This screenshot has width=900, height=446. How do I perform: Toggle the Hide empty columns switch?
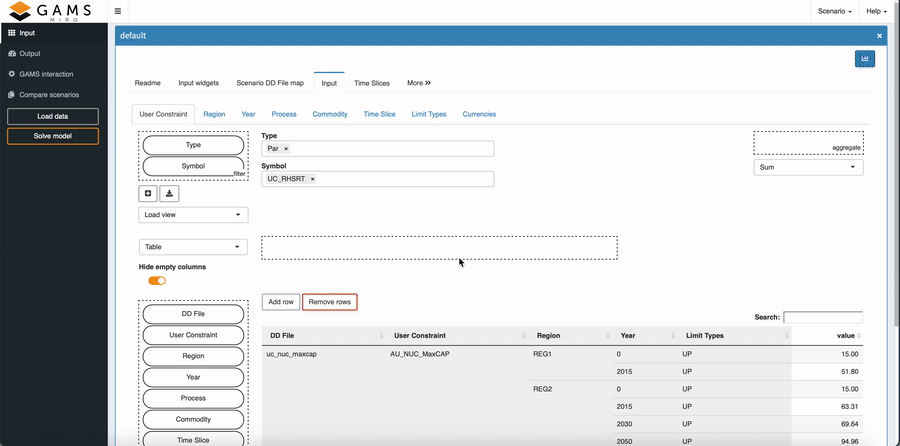[157, 281]
